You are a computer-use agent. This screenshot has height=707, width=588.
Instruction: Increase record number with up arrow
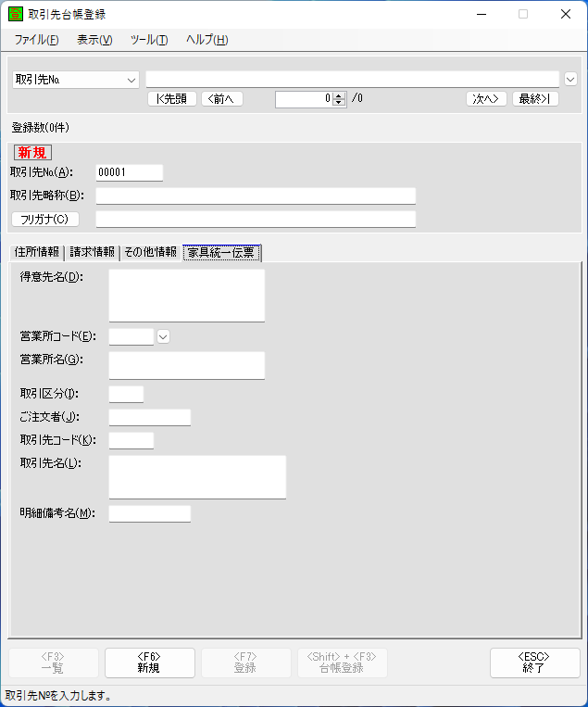(339, 95)
